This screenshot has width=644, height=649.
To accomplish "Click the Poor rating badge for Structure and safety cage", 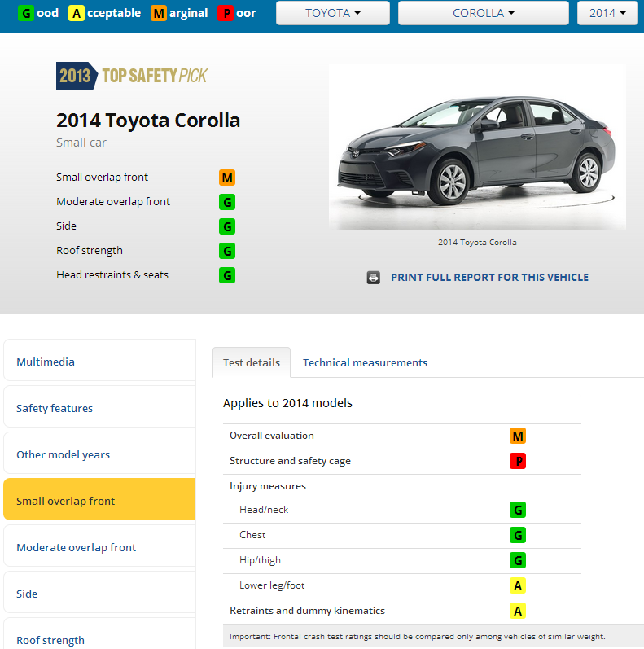I will point(518,461).
